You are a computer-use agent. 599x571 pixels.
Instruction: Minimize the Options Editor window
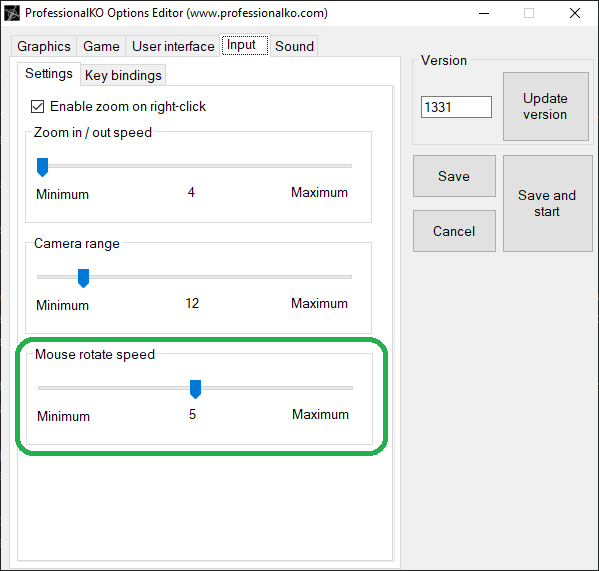tap(484, 13)
